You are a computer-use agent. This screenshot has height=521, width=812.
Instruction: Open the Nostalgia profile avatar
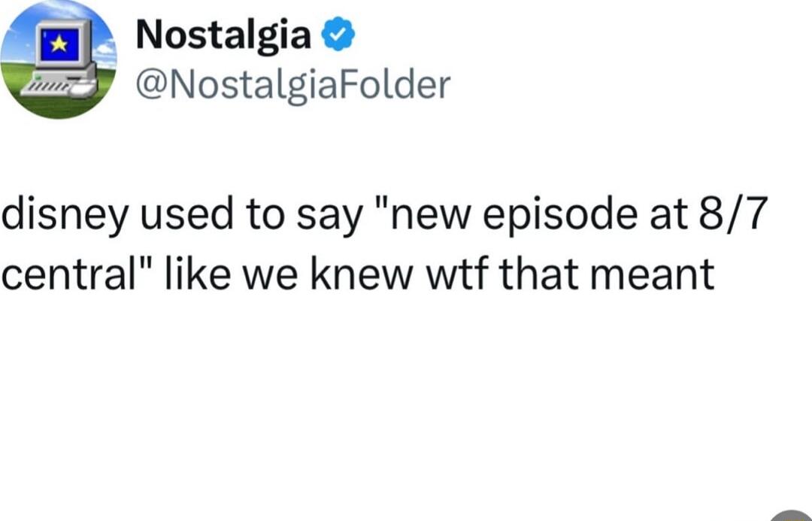tap(59, 59)
